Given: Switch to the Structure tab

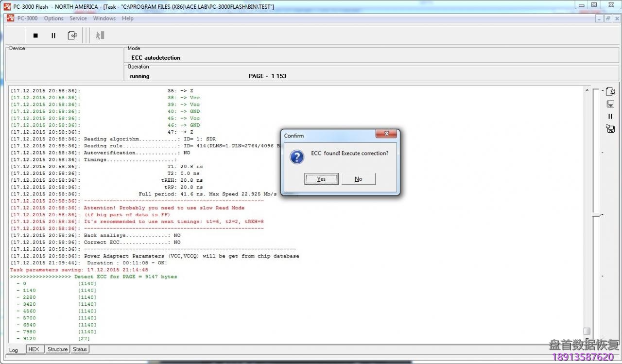Looking at the screenshot, I should [x=57, y=349].
